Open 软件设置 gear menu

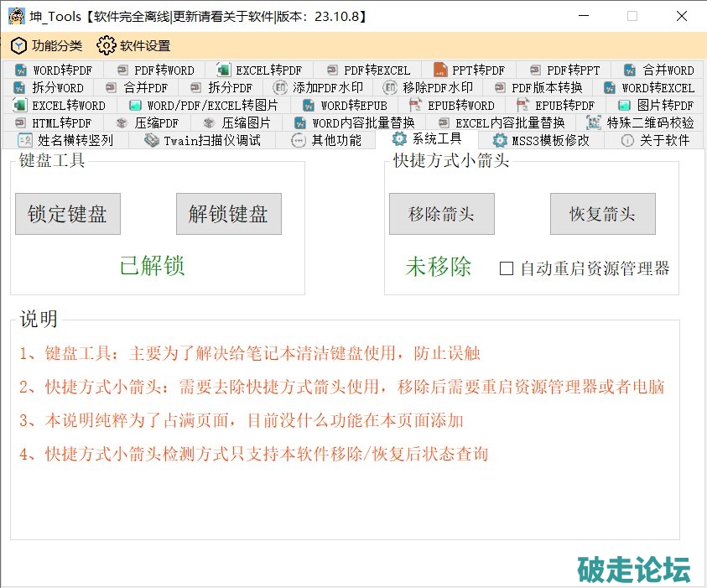106,46
